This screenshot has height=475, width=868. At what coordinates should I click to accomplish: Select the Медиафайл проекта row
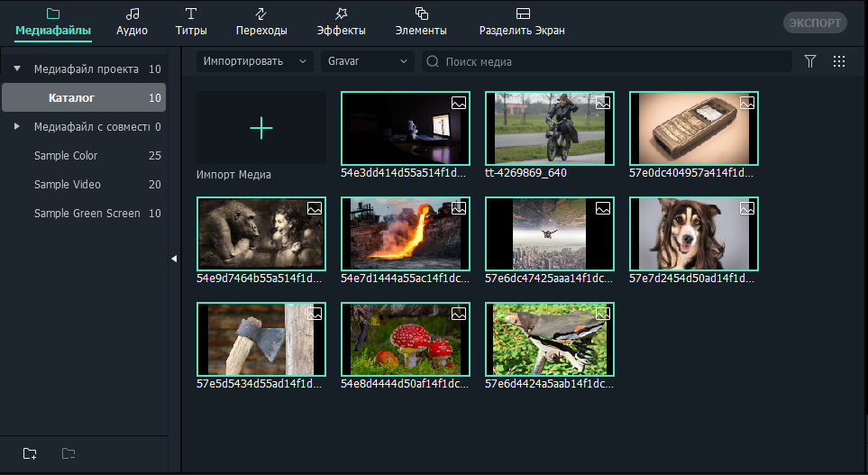tap(84, 69)
